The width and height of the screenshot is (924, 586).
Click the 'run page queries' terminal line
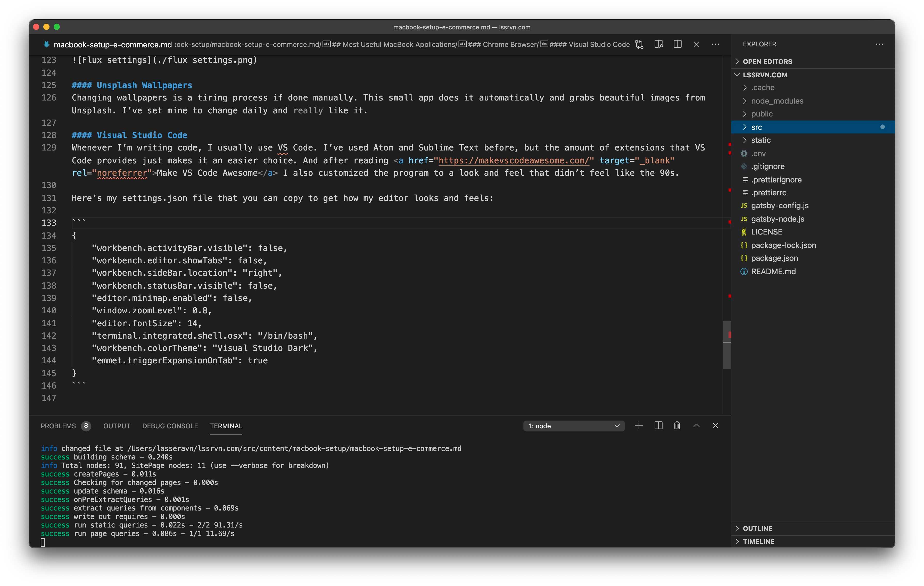coord(138,533)
